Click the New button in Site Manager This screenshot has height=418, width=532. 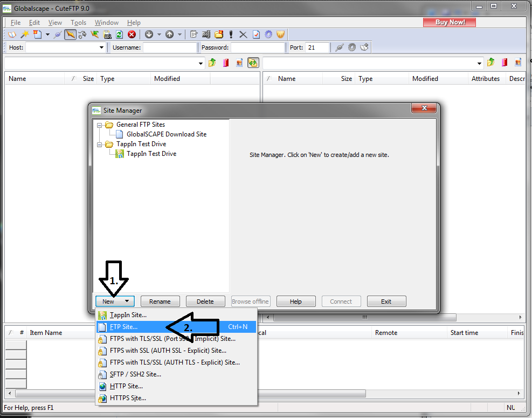(115, 301)
